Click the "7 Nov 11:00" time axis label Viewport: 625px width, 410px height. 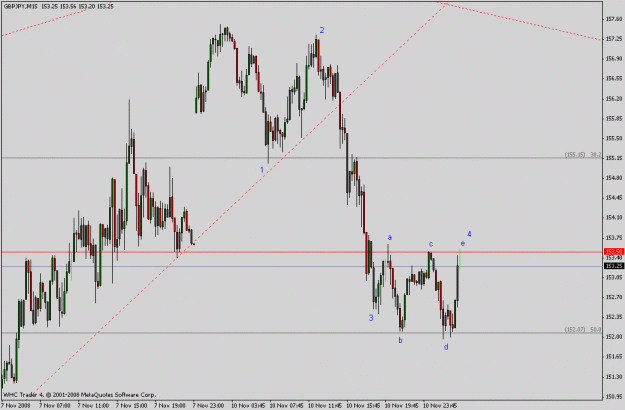click(x=93, y=406)
